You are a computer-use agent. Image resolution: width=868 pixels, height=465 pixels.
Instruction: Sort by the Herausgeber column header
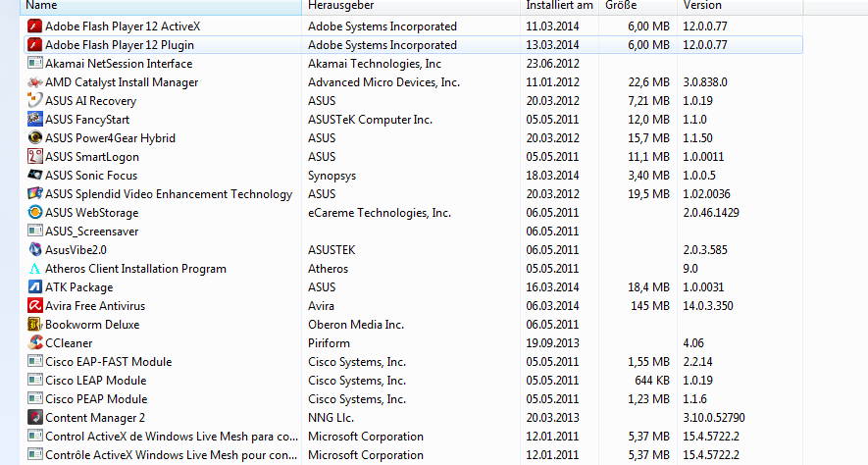(x=411, y=7)
